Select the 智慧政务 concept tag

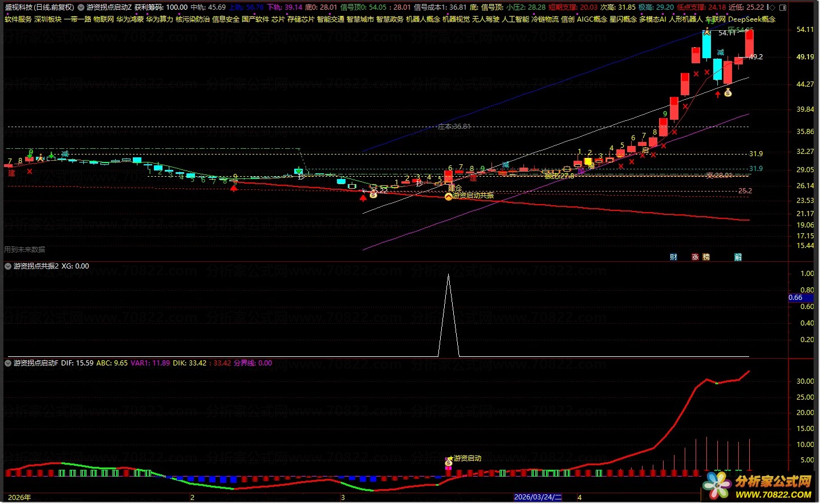(x=390, y=19)
